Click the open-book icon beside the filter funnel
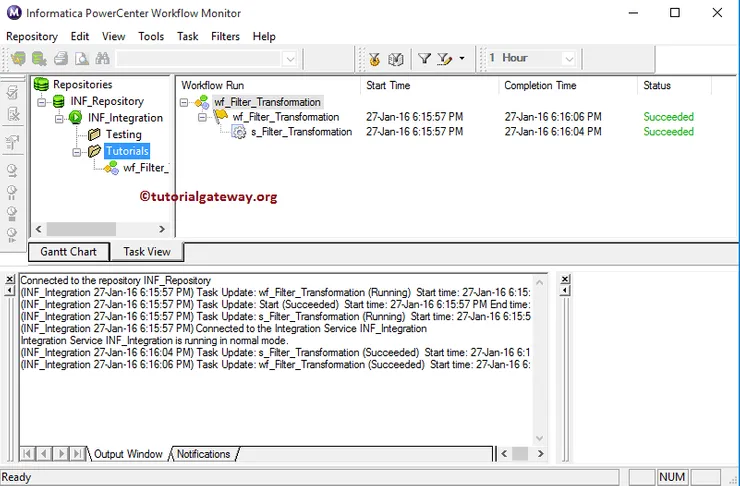The width and height of the screenshot is (740, 486). [x=396, y=59]
